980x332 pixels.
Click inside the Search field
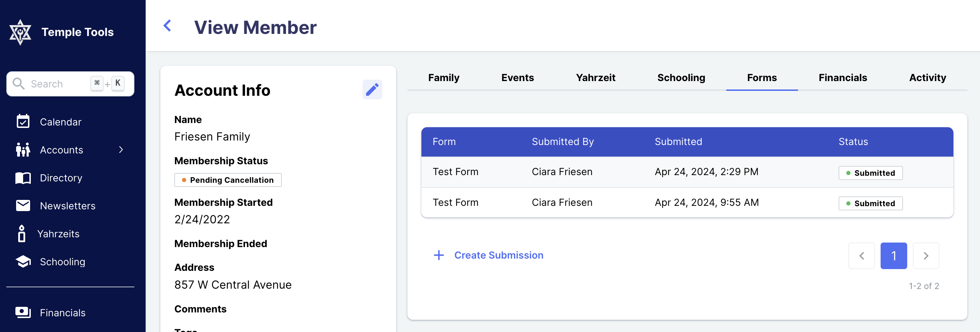coord(57,84)
